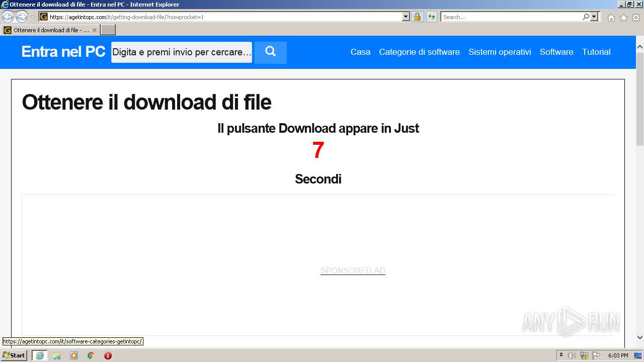The height and width of the screenshot is (362, 644).
Task: Click the scrollbar down arrow
Action: click(640, 337)
